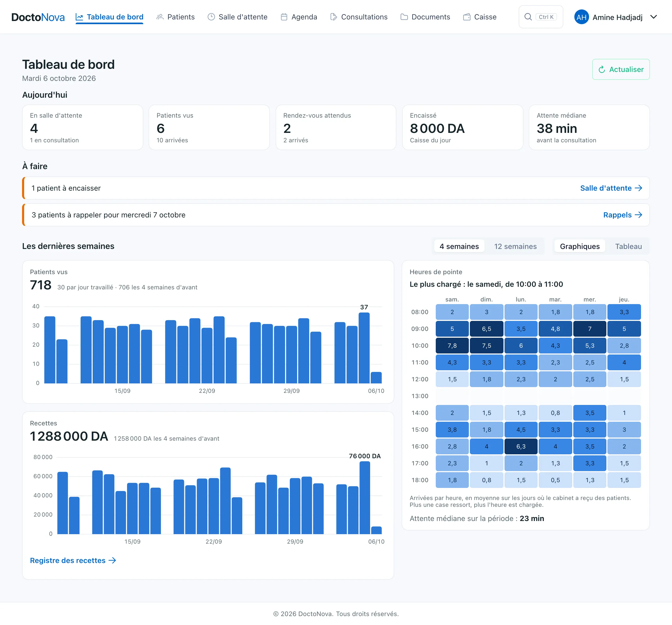Image resolution: width=672 pixels, height=625 pixels.
Task: Open the Documents folder icon
Action: click(x=404, y=17)
